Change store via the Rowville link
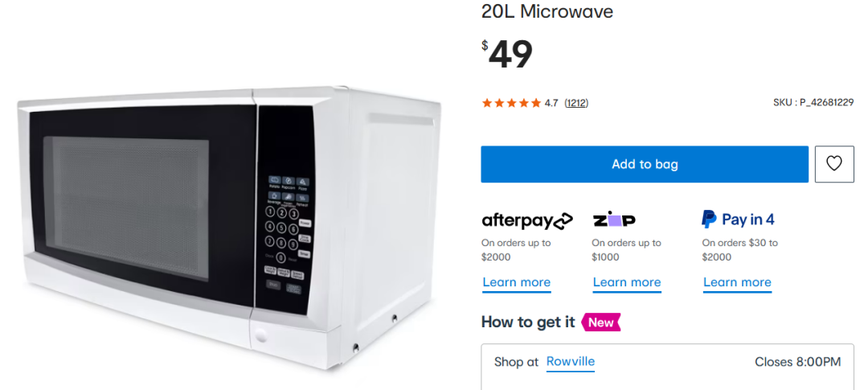The image size is (868, 390). 570,362
